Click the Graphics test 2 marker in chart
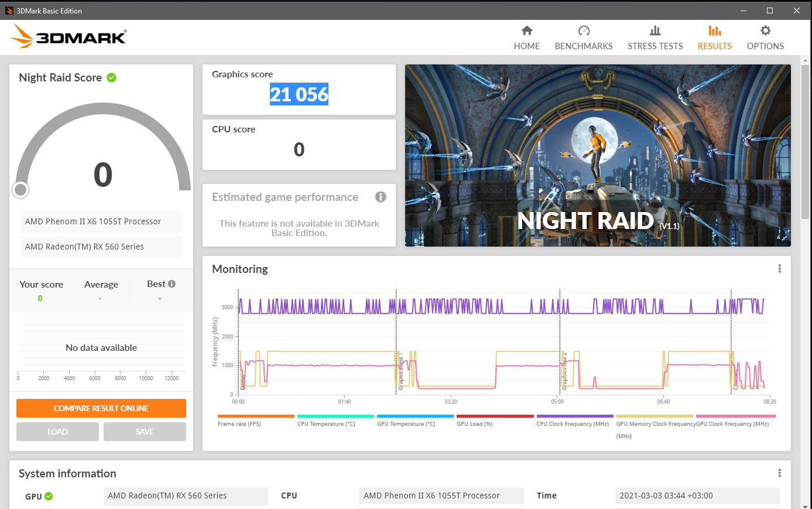 (x=564, y=371)
